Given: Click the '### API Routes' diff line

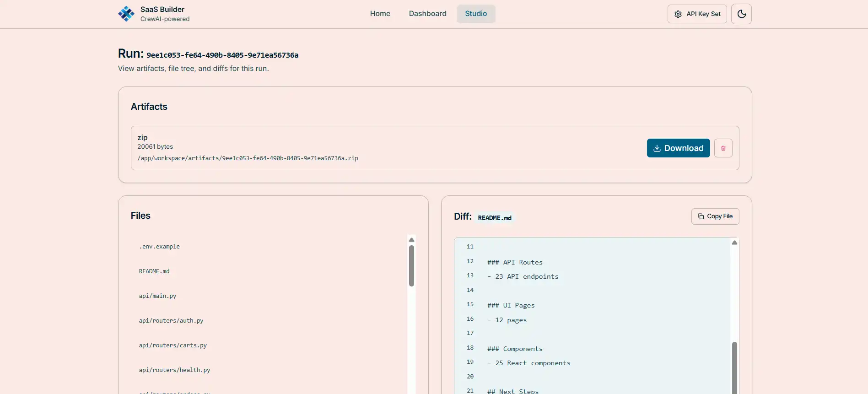Looking at the screenshot, I should 515,262.
